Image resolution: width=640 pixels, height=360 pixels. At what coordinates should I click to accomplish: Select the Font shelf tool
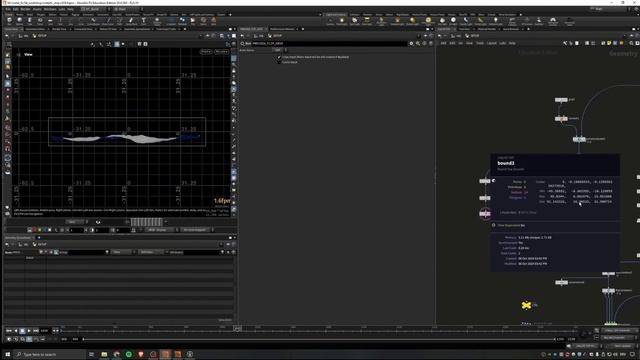143,21
